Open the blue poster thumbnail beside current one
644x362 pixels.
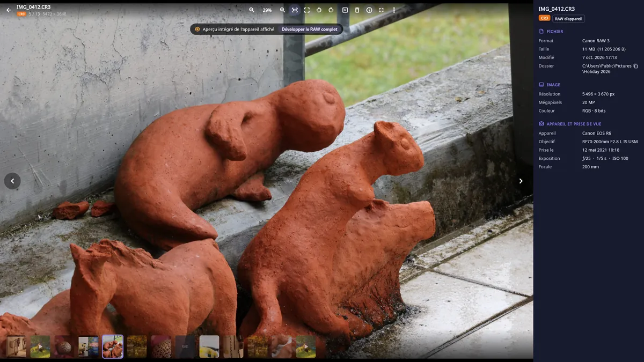tap(89, 346)
